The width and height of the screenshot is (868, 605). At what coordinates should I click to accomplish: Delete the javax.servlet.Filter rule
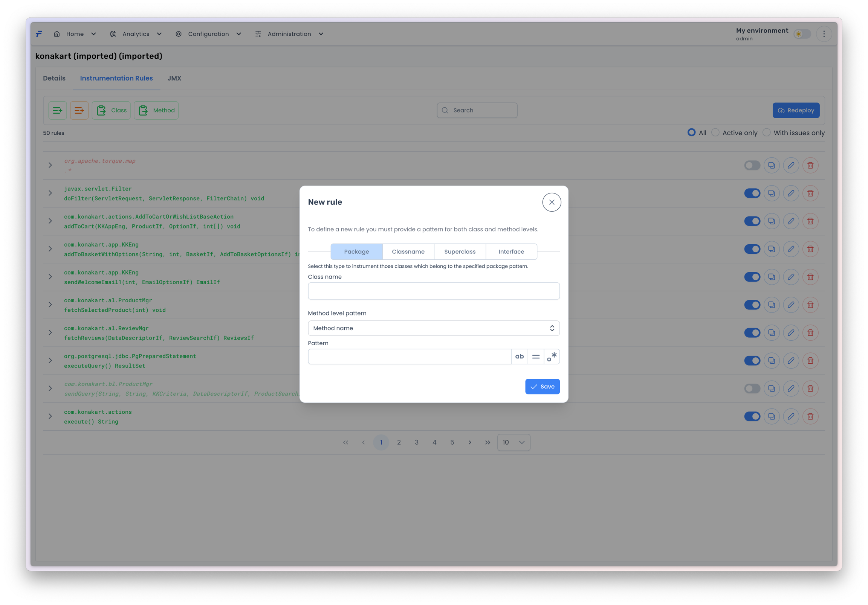click(x=810, y=193)
